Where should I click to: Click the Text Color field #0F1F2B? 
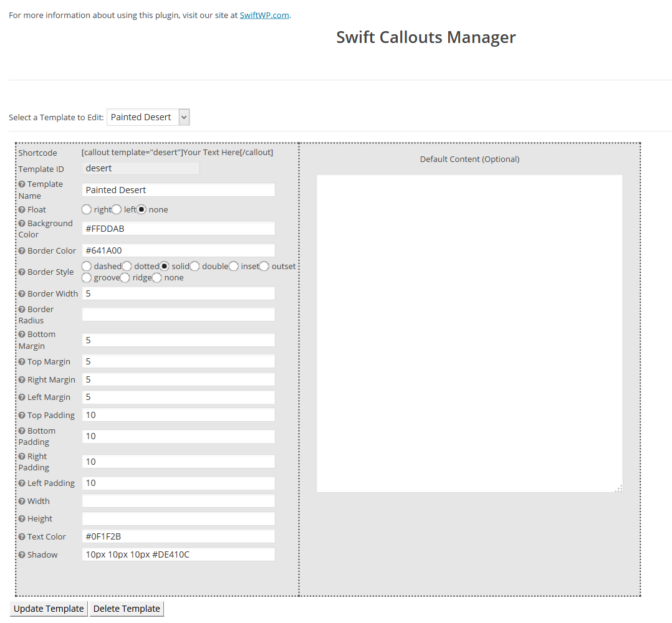point(178,536)
